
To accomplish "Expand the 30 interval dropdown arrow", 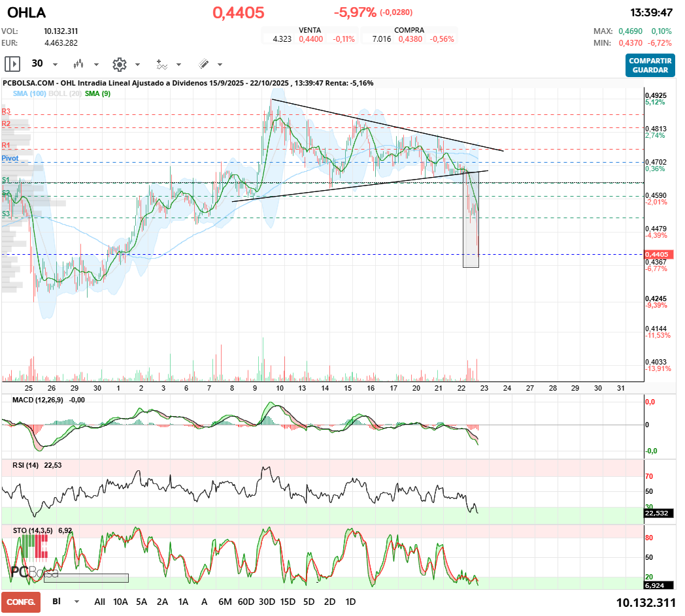I will click(55, 65).
